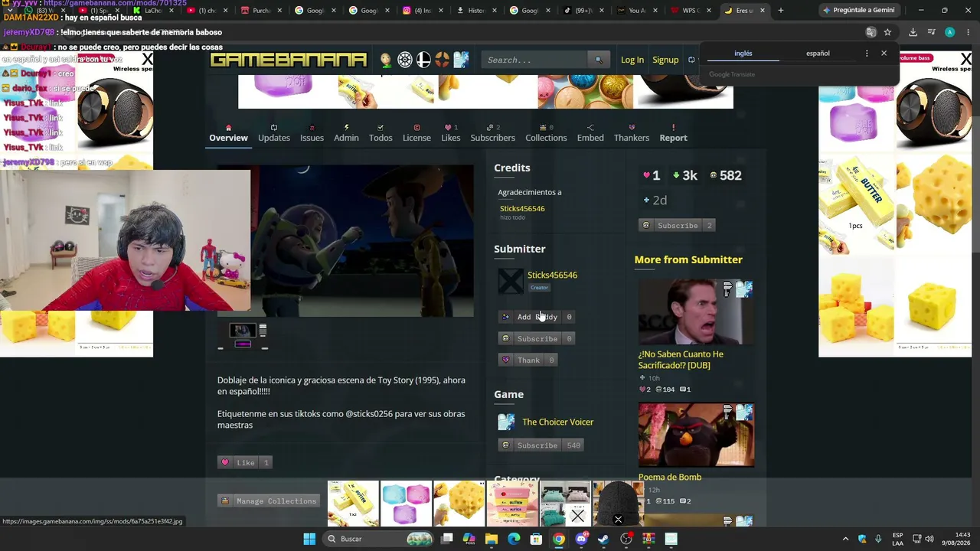Select the Overview tab
The height and width of the screenshot is (551, 980).
[228, 133]
